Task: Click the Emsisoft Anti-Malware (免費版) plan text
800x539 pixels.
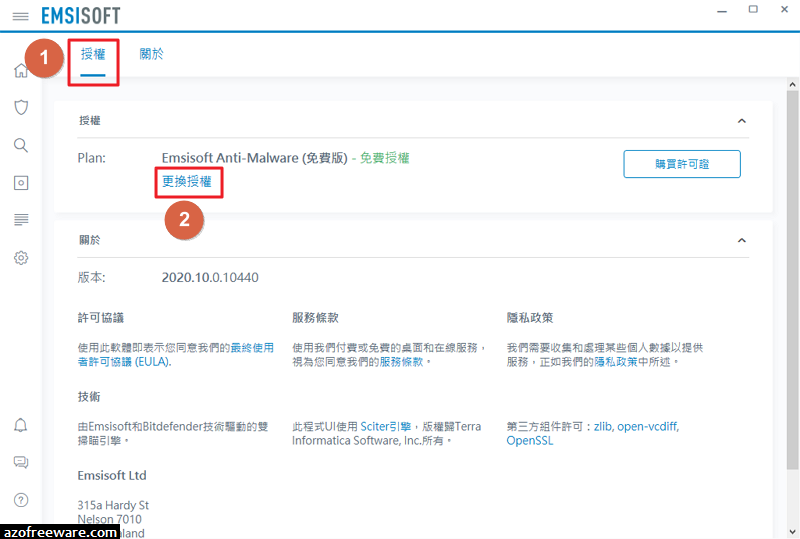Action: 255,158
